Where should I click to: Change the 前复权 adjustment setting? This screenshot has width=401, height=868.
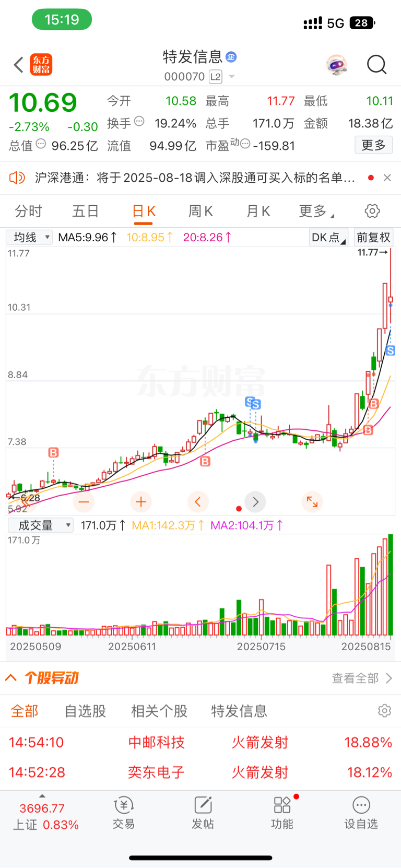click(373, 238)
